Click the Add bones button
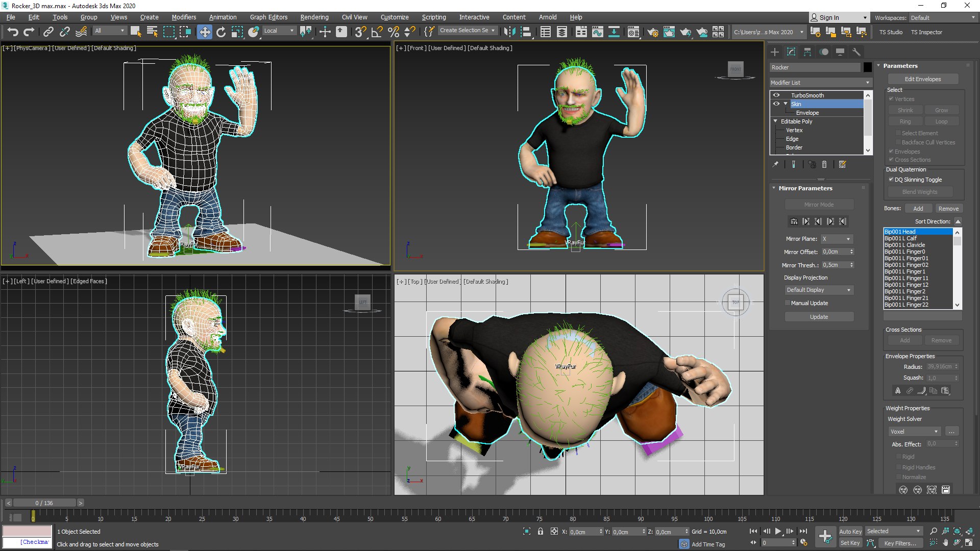The image size is (980, 551). tap(918, 209)
